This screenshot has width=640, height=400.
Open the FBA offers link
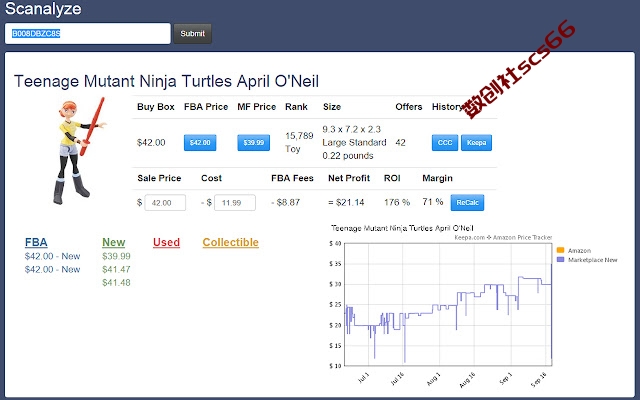point(36,242)
